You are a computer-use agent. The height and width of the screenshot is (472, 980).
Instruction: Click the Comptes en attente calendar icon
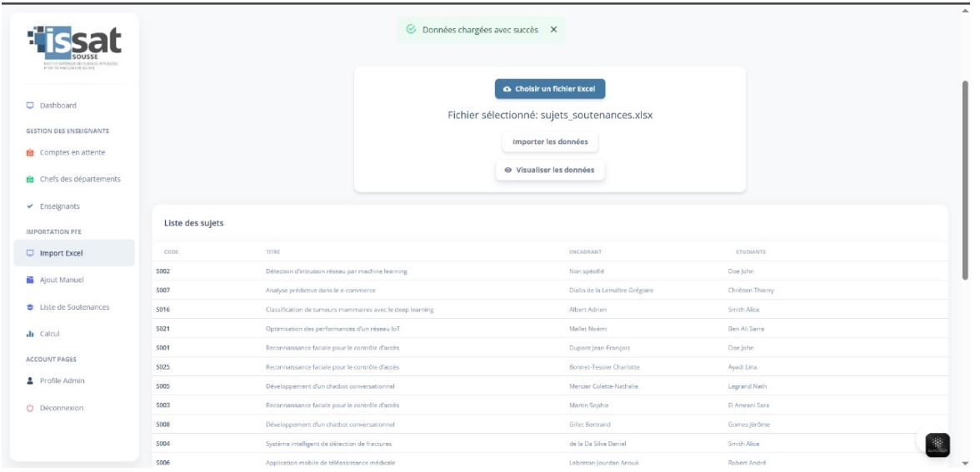[31, 152]
